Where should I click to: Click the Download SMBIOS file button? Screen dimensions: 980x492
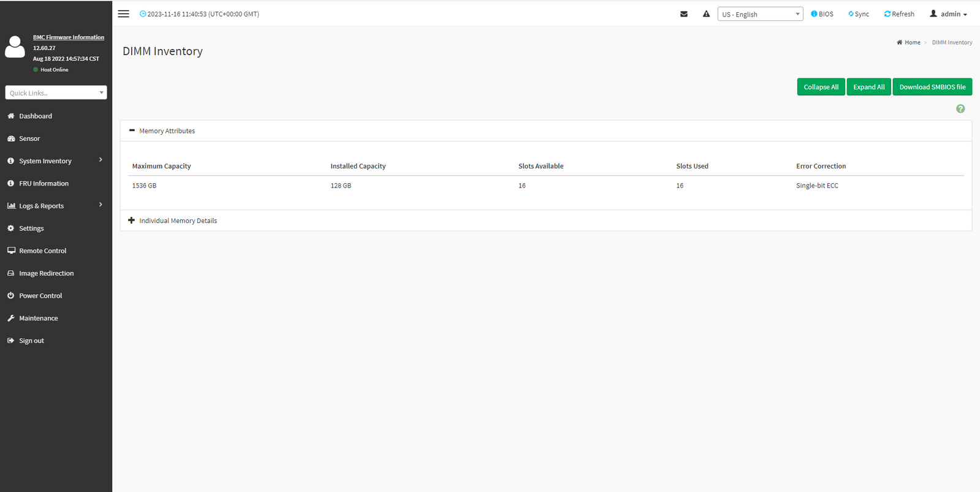(932, 87)
